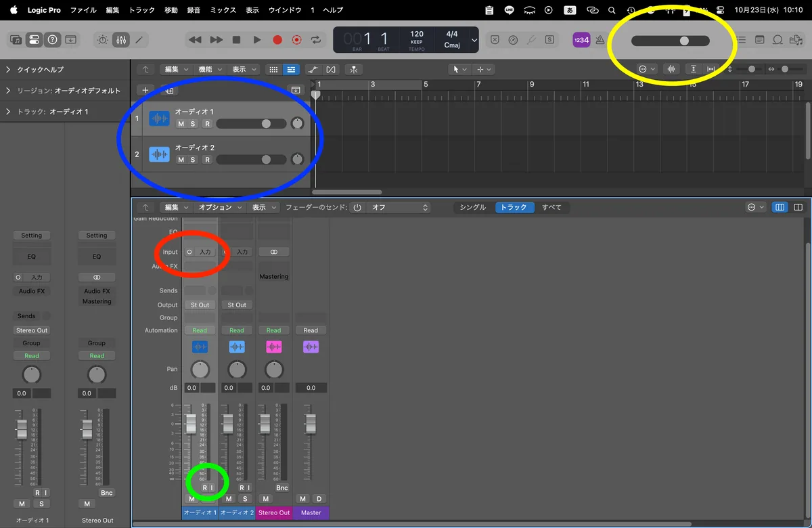Expand the クイックヘルプ section

tap(8, 70)
